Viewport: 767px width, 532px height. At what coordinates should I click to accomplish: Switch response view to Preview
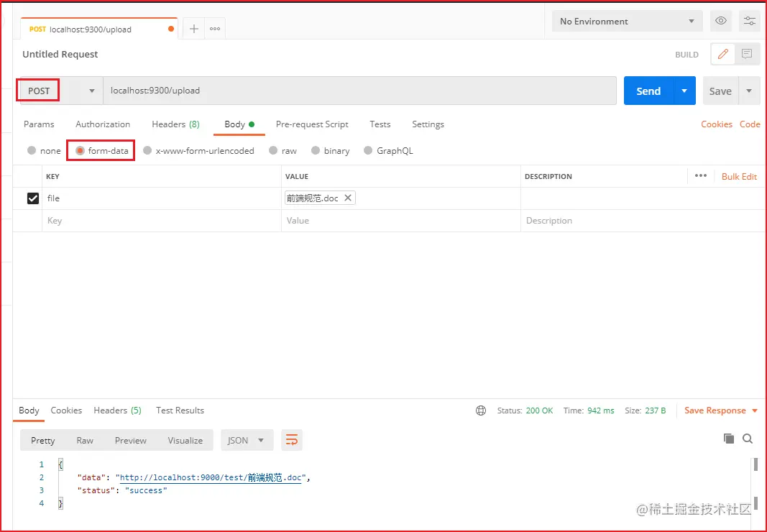tap(131, 440)
